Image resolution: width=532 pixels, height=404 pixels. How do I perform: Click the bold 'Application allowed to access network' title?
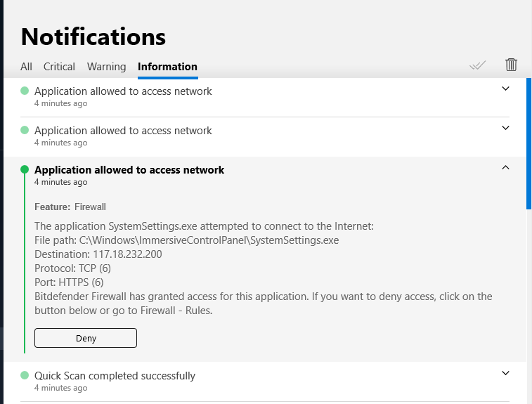point(129,170)
